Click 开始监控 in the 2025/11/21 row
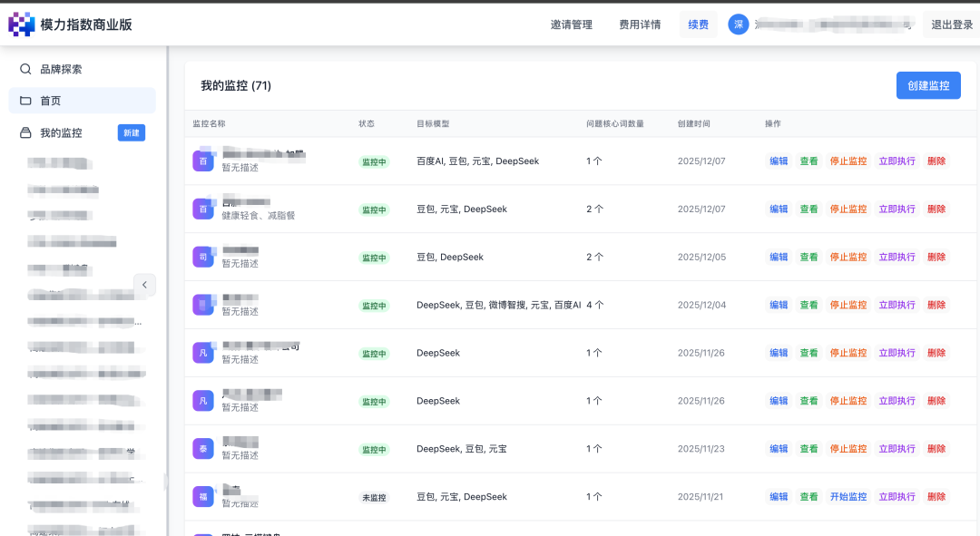 point(848,497)
